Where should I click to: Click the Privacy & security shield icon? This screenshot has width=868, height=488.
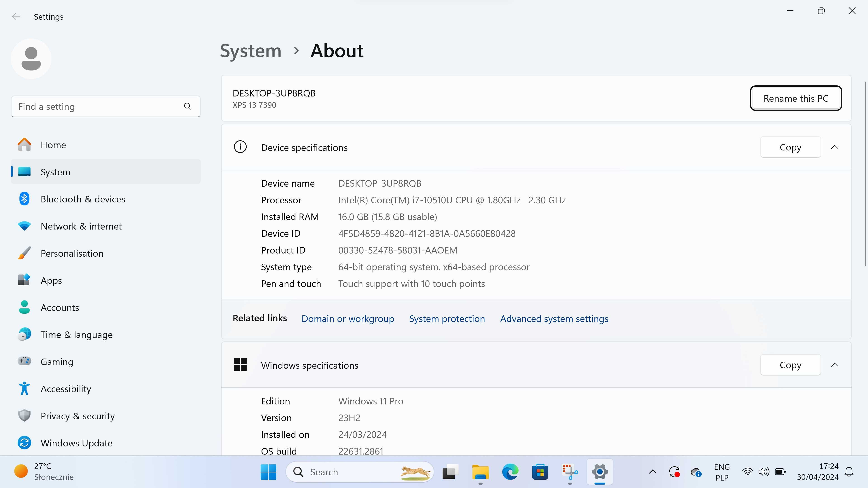(x=24, y=416)
